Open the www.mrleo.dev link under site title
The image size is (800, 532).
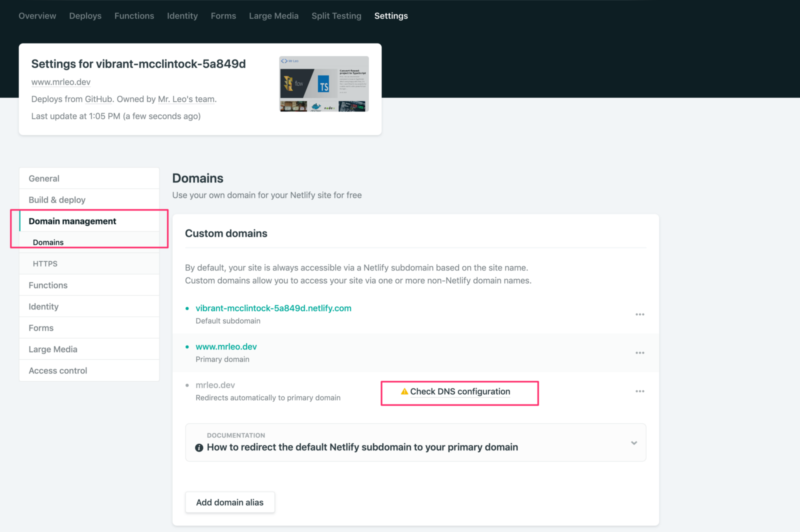tap(61, 82)
